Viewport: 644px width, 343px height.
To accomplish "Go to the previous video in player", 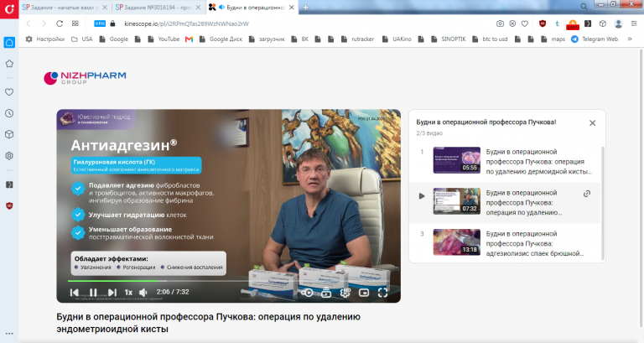I will click(x=75, y=293).
